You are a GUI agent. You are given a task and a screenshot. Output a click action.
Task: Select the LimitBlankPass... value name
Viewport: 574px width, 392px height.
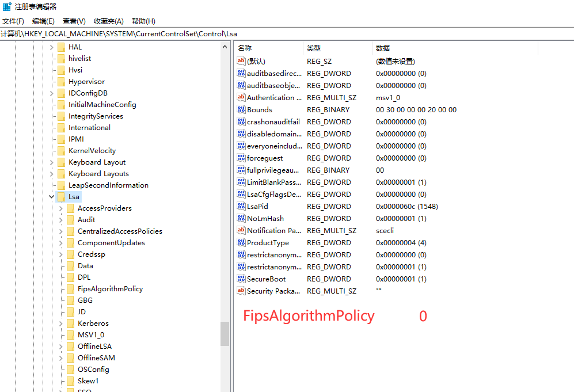(x=274, y=182)
